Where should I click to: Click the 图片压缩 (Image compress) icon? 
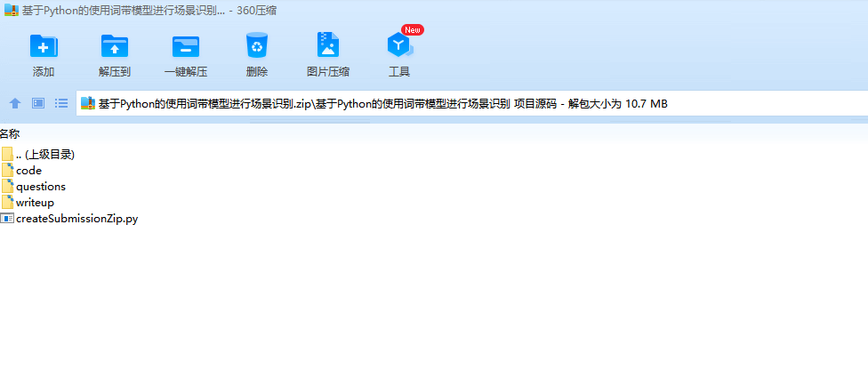click(328, 44)
